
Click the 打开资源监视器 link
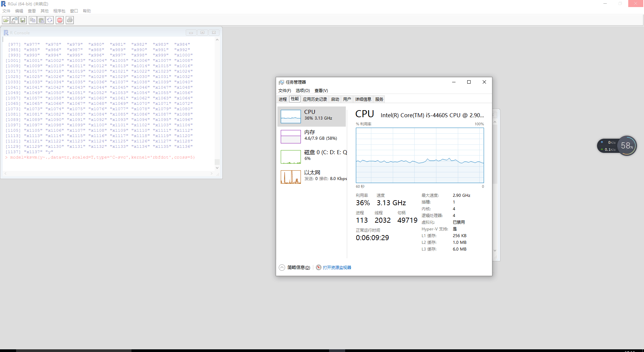click(x=337, y=268)
